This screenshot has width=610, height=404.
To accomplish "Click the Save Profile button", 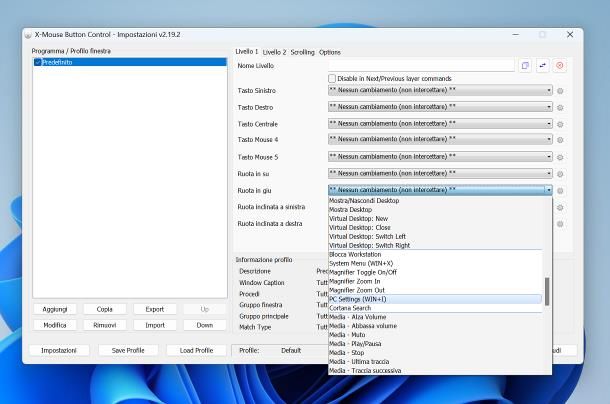I will 128,351.
